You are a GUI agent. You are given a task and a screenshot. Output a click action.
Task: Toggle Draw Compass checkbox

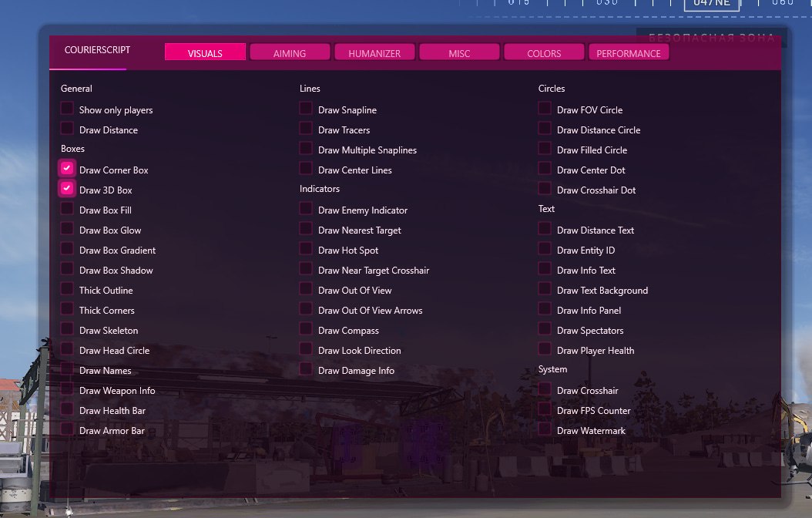pyautogui.click(x=306, y=328)
